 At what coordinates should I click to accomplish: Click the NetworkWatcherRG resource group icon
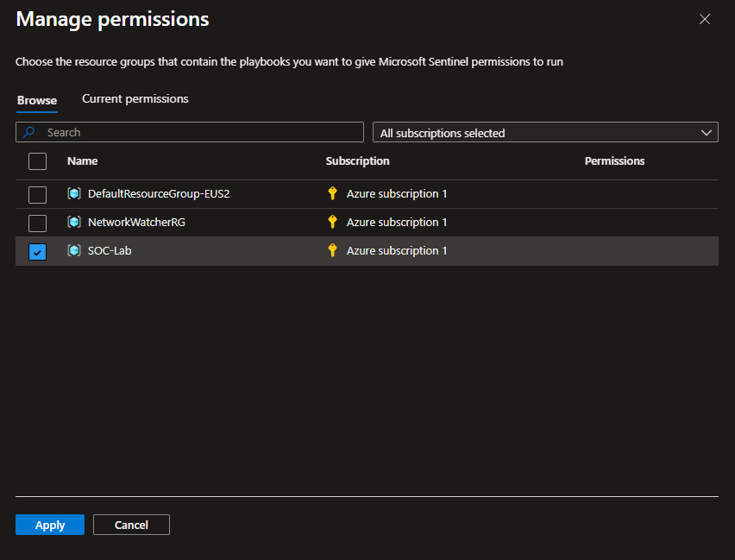click(74, 223)
